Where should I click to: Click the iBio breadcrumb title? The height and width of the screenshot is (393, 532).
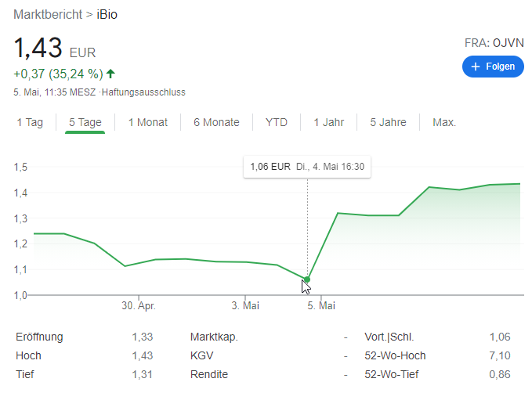107,15
